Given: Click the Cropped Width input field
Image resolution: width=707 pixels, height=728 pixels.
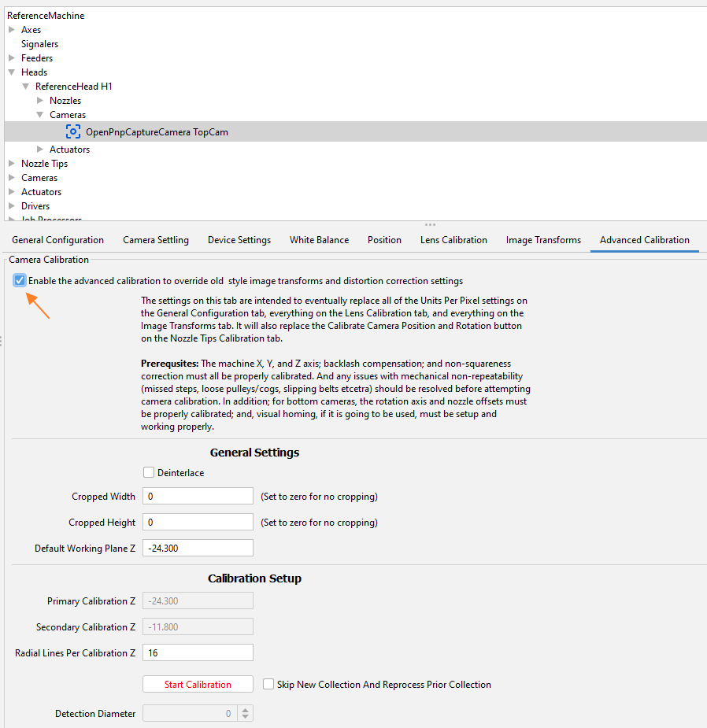Looking at the screenshot, I should click(198, 496).
